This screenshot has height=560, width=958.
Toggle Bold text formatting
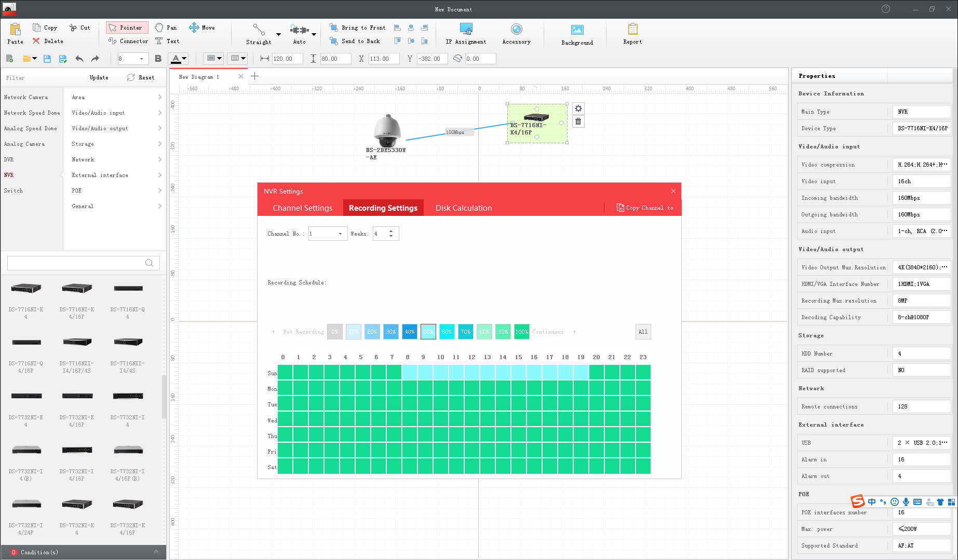(x=158, y=59)
